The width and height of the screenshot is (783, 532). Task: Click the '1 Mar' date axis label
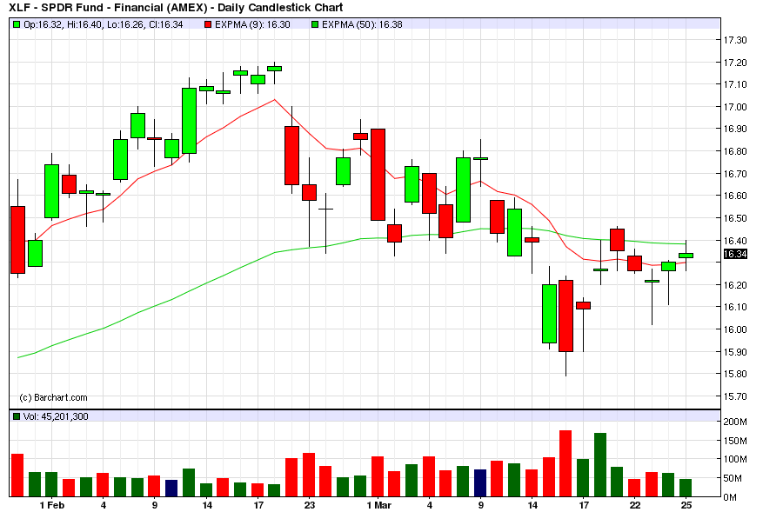click(379, 506)
